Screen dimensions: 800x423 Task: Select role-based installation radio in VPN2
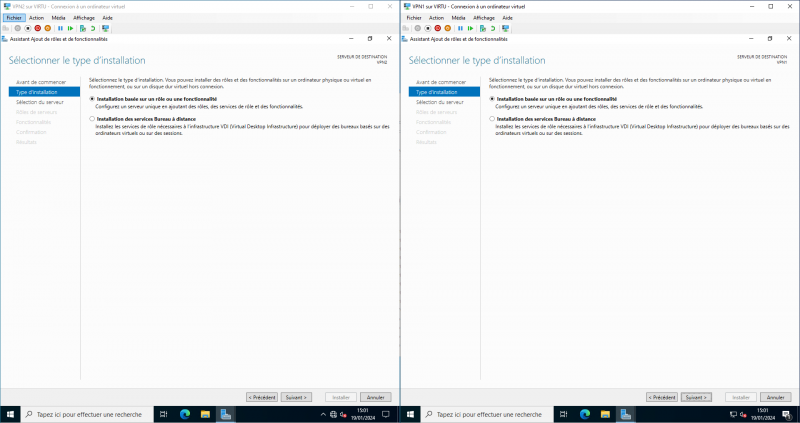click(x=92, y=99)
